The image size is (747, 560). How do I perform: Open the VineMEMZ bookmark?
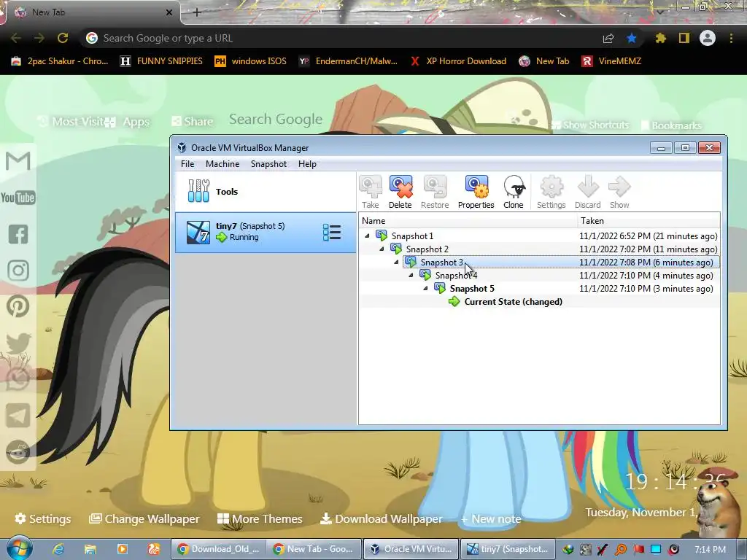point(611,61)
